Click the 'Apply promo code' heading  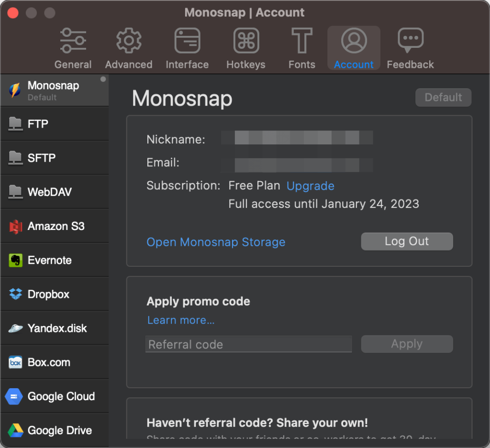coord(199,302)
